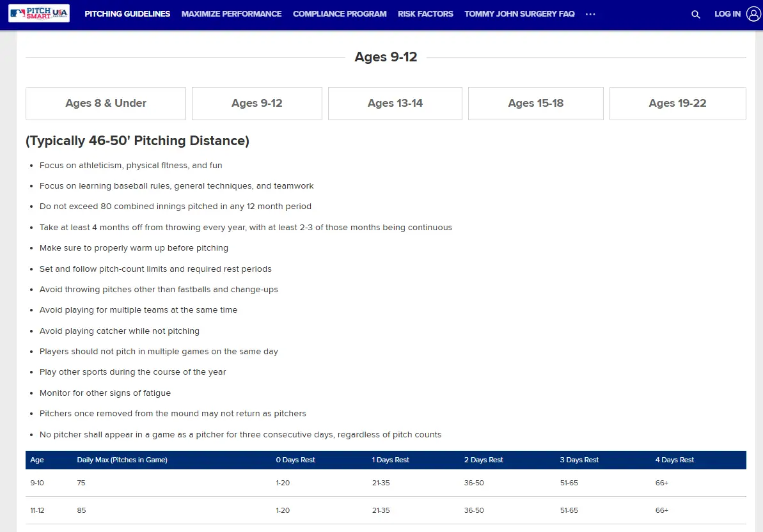This screenshot has height=532, width=763.
Task: Click bullet about multiple teams at same time
Action: click(138, 309)
